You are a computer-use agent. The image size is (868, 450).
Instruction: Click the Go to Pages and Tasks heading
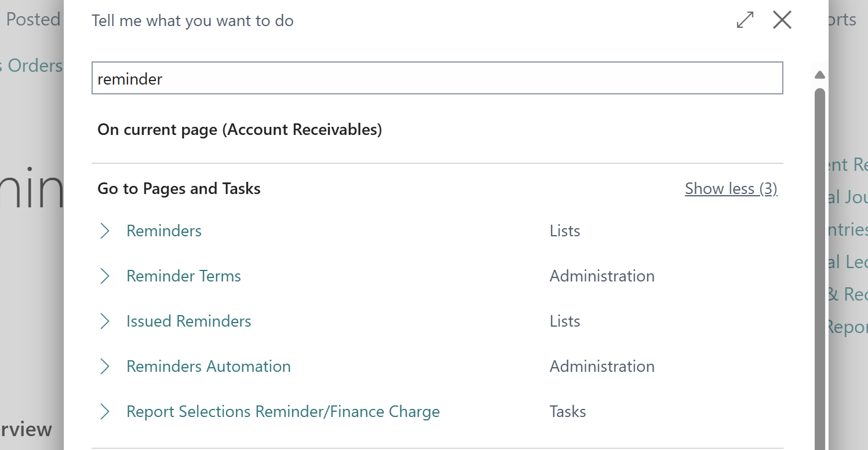pyautogui.click(x=179, y=188)
